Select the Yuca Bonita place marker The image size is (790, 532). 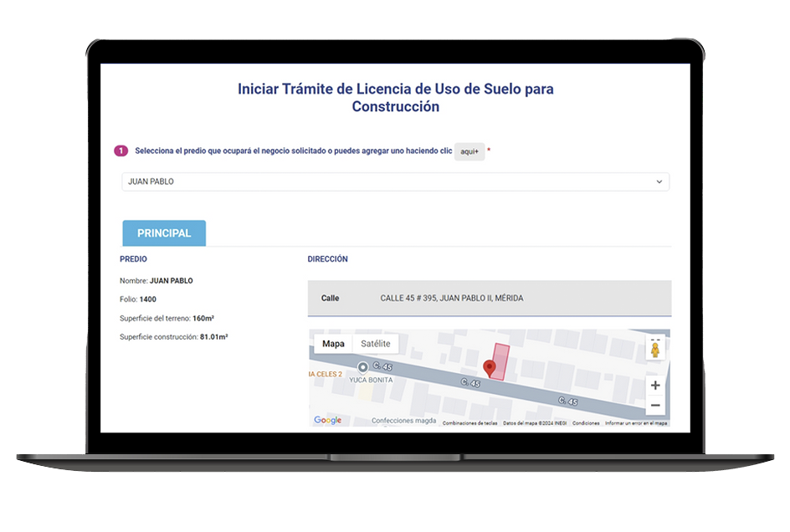pyautogui.click(x=362, y=367)
